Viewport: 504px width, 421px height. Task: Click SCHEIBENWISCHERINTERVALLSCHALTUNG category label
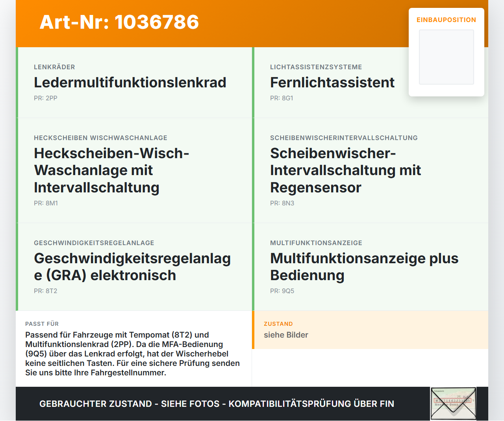344,138
